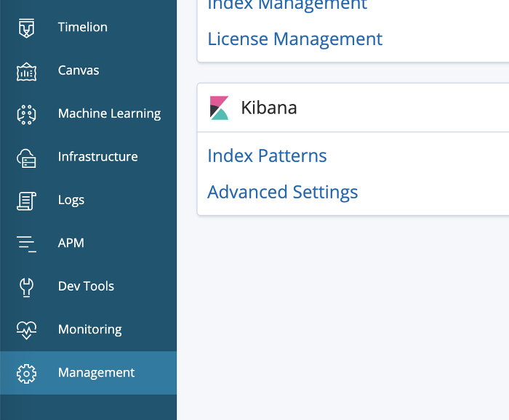Switch to Infrastructure label
509x420 pixels.
(x=97, y=157)
